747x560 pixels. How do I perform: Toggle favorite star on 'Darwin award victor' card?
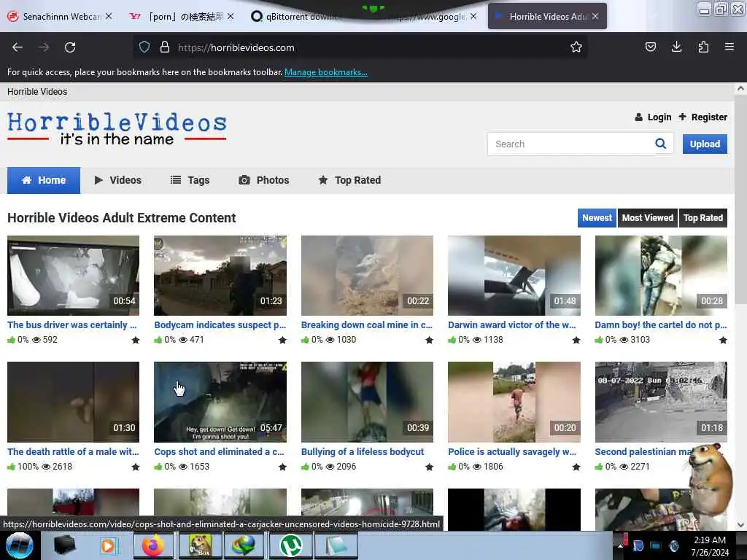576,340
